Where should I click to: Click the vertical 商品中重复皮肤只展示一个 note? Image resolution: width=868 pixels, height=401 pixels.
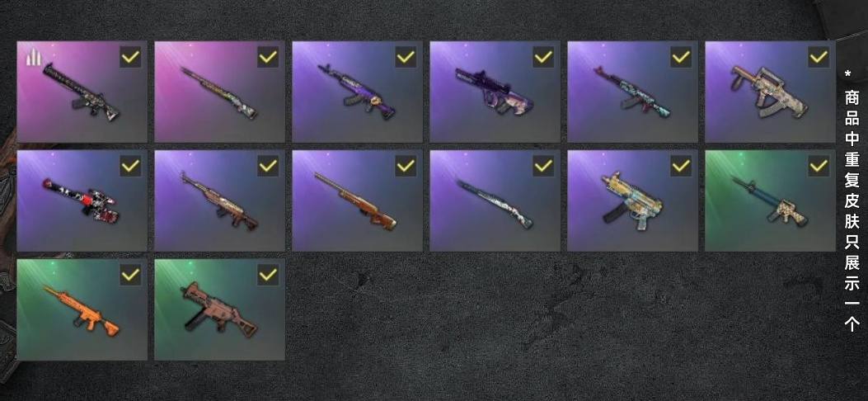click(x=852, y=200)
